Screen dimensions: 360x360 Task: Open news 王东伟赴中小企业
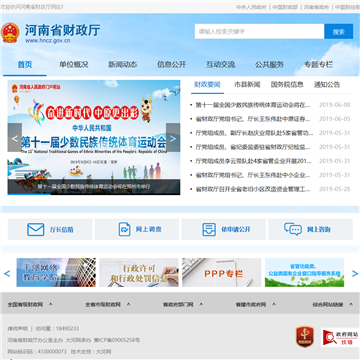(253, 175)
